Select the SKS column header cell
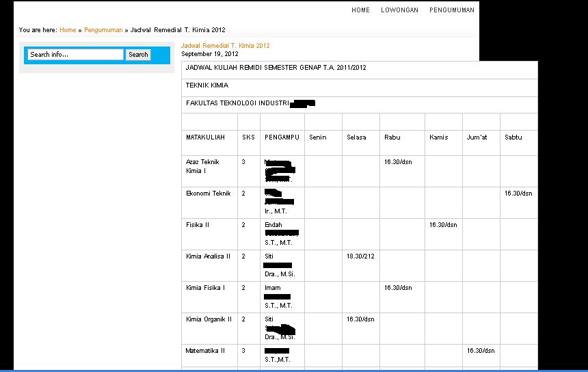This screenshot has height=372, width=588. pos(248,137)
